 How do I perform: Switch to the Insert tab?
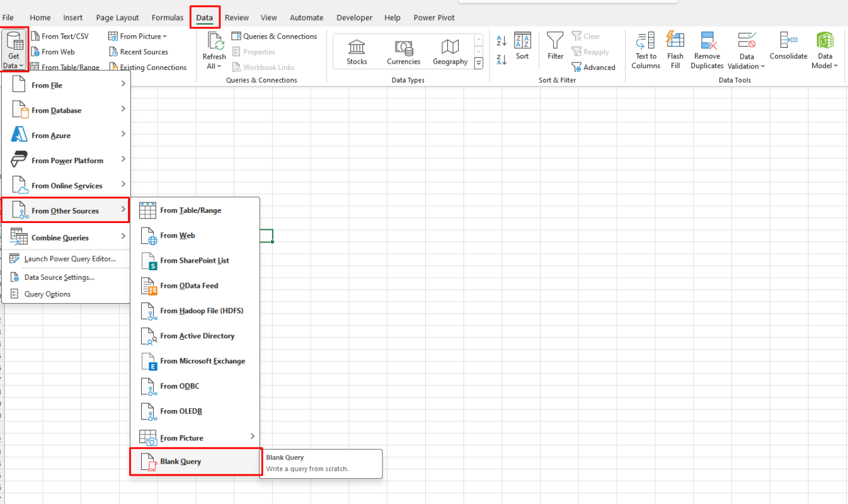(x=73, y=18)
